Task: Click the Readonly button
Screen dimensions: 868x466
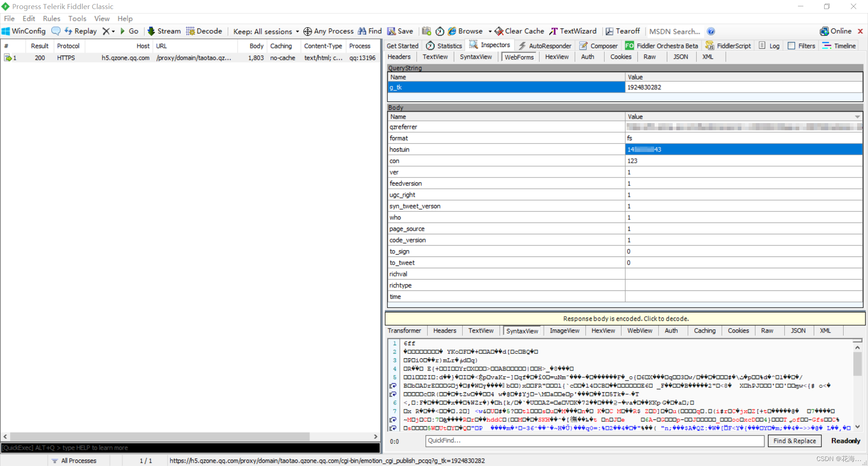Action: coord(845,441)
